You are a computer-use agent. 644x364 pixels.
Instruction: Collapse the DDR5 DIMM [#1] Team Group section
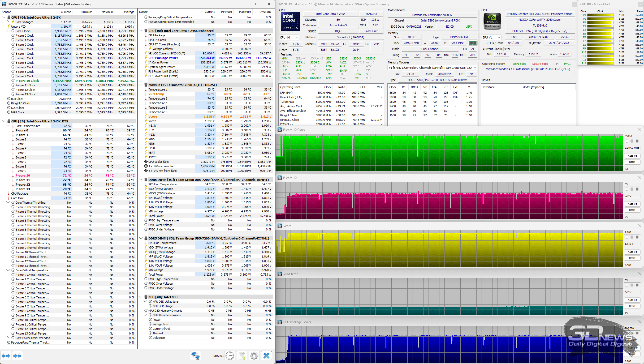click(141, 180)
